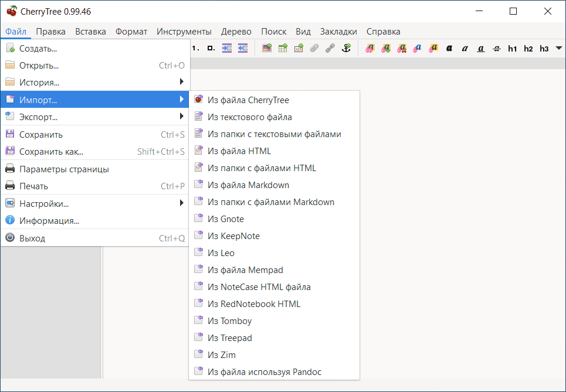The image size is (566, 392).
Task: Click the text background color icon
Action: (433, 48)
